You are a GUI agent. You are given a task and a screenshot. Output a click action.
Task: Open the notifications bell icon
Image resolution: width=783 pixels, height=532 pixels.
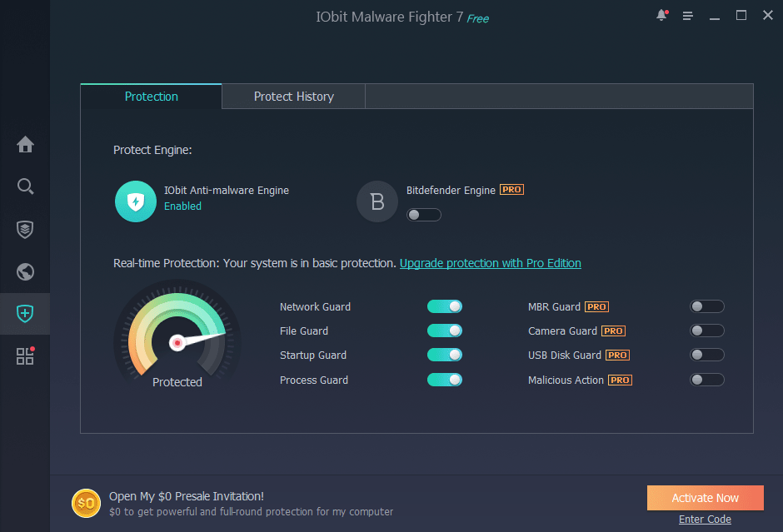pyautogui.click(x=662, y=16)
